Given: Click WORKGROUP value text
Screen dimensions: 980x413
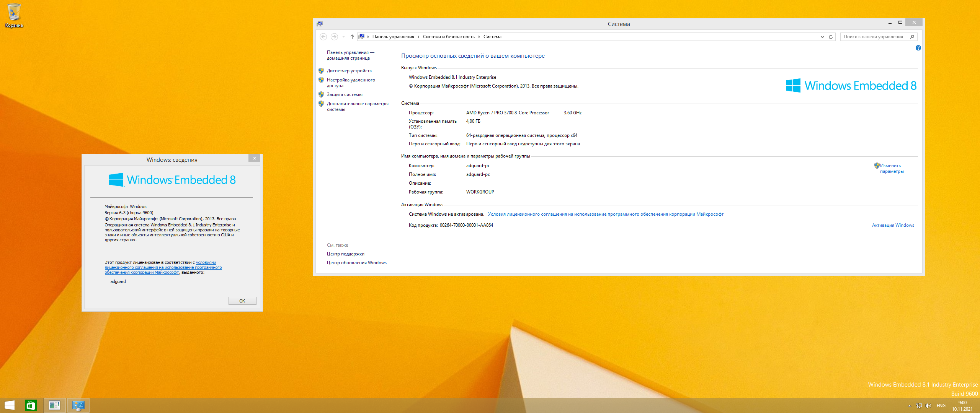Looking at the screenshot, I should [480, 192].
